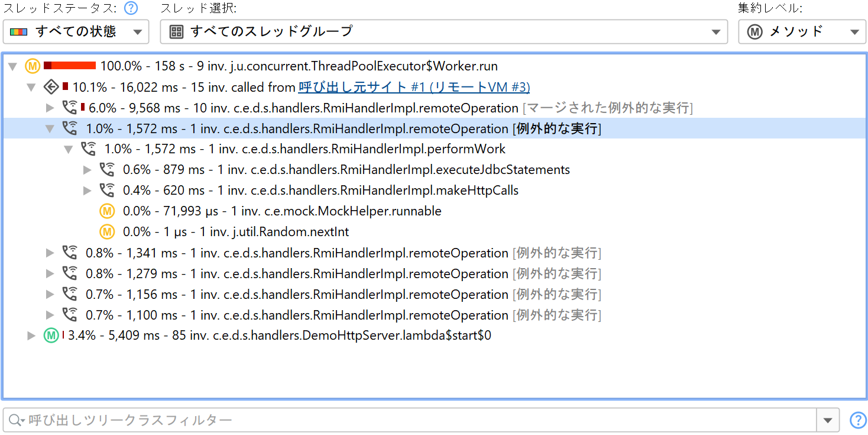Screen dimensions: 868x435
Task: Click the MockHelper.runnable method icon
Action: [x=107, y=211]
